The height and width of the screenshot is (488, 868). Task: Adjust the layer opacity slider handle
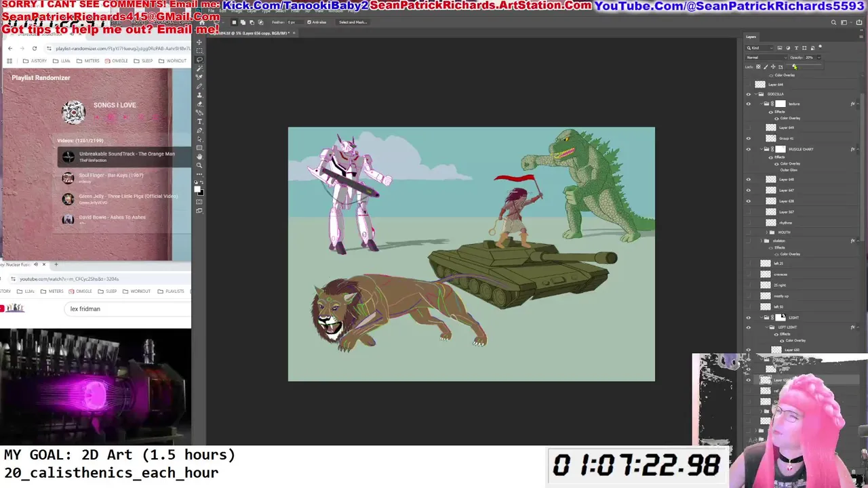(794, 66)
